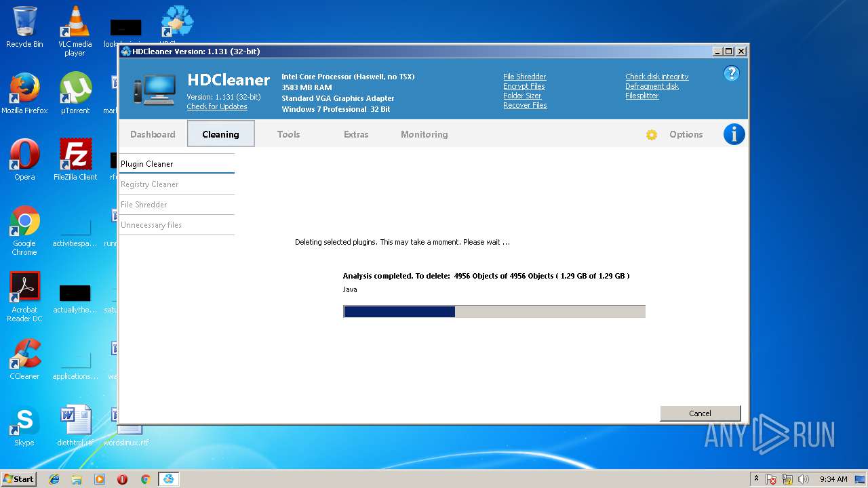
Task: Click the 'Java' plugin name text
Action: [x=350, y=289]
